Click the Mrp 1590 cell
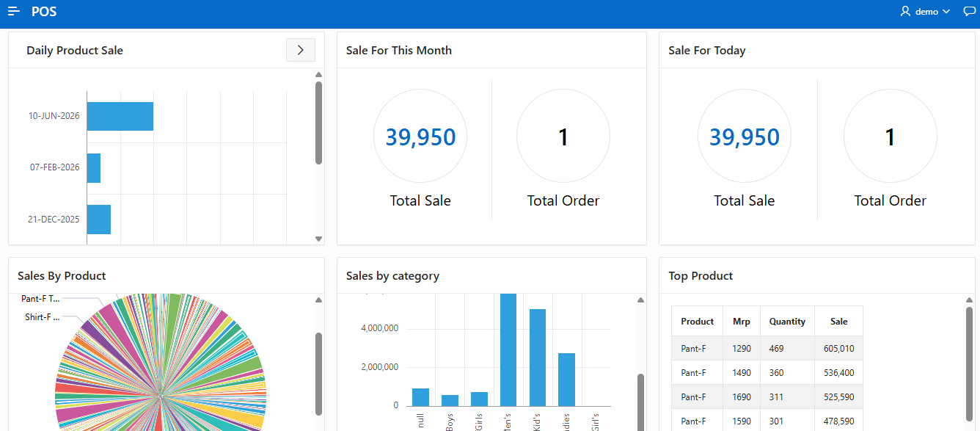The image size is (980, 431). (x=742, y=421)
